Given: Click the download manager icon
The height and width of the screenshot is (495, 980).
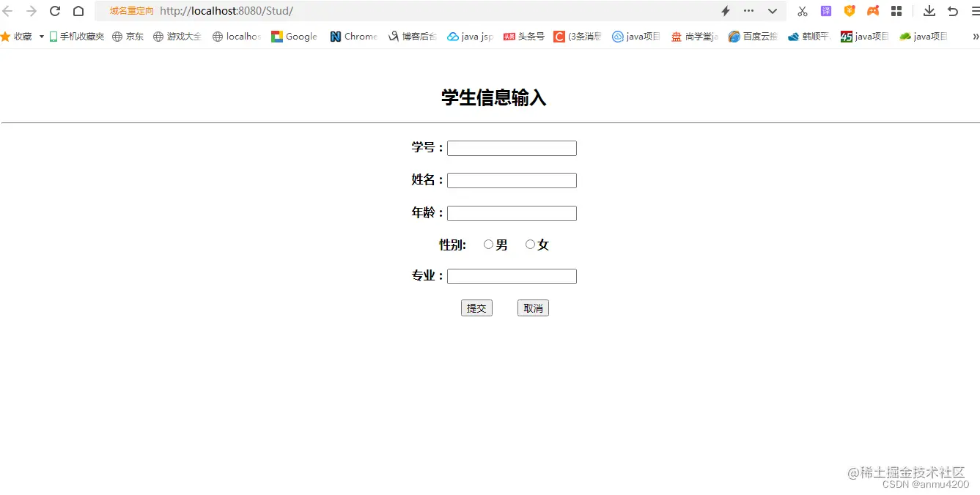Looking at the screenshot, I should click(929, 10).
